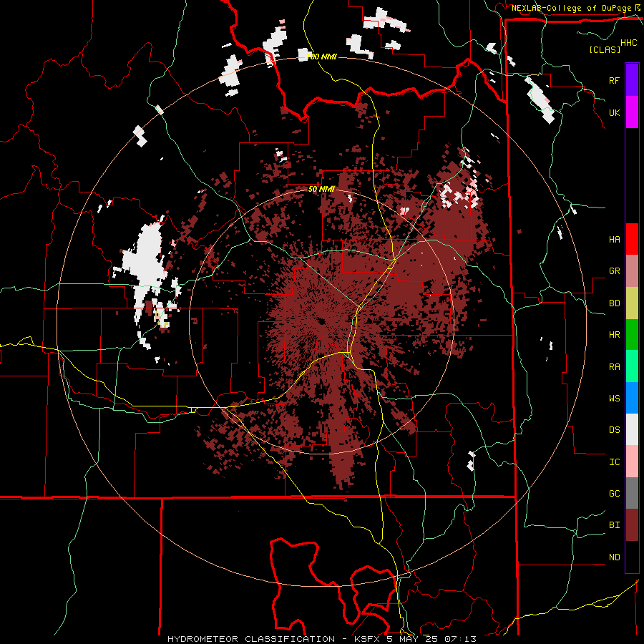Click the red HA legend color swatch
Viewport: 644px width, 644px height.
632,239
